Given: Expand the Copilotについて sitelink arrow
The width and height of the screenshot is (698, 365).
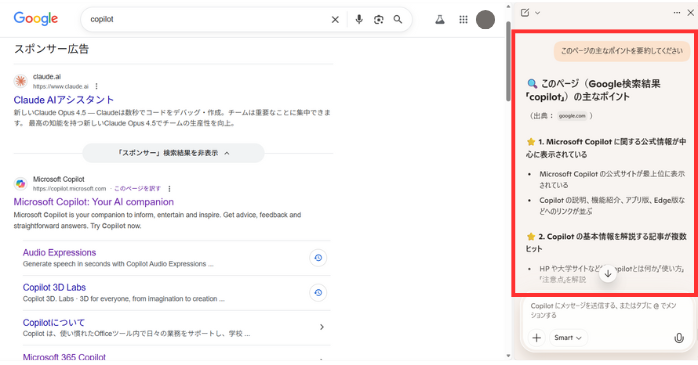Looking at the screenshot, I should point(321,327).
